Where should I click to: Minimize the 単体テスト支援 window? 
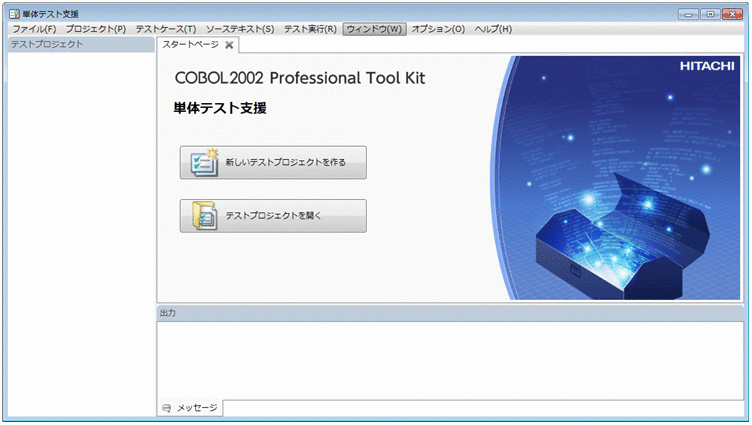tap(688, 14)
